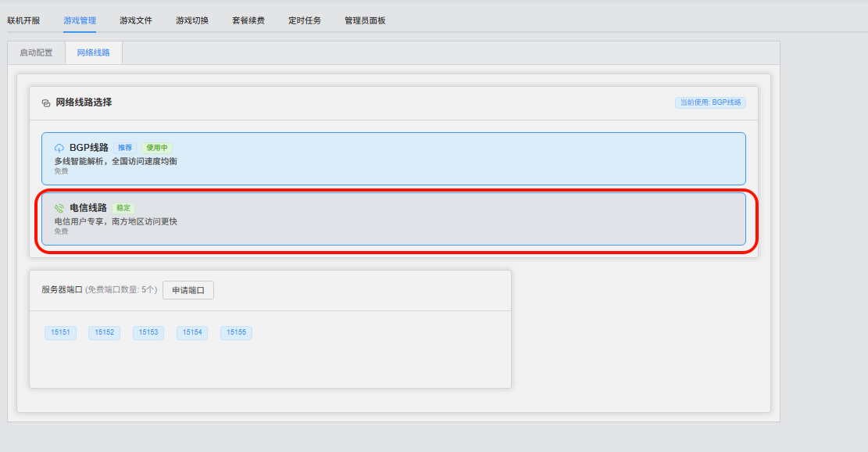The image size is (868, 452).
Task: Click the 申请端口 button
Action: (x=188, y=290)
